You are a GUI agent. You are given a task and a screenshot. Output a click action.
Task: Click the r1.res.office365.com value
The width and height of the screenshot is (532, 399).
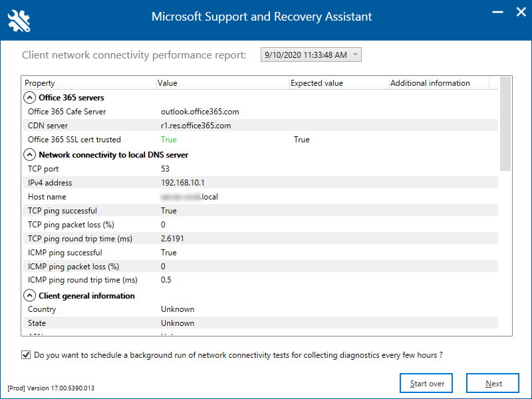point(196,126)
